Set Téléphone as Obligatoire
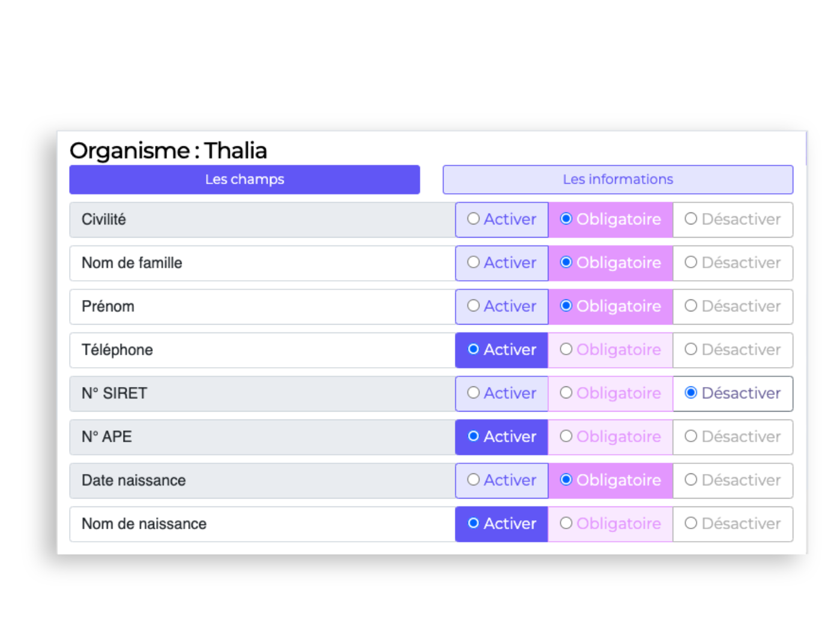This screenshot has height=636, width=840. 611,350
